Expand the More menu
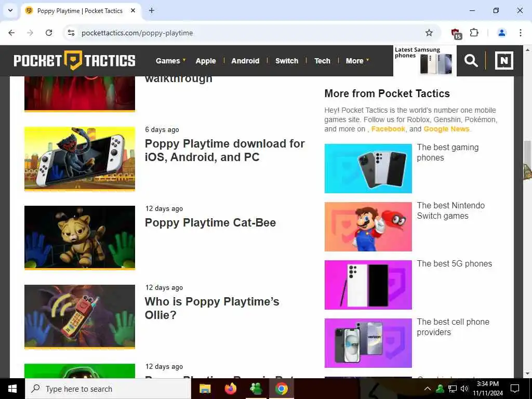 [x=357, y=61]
